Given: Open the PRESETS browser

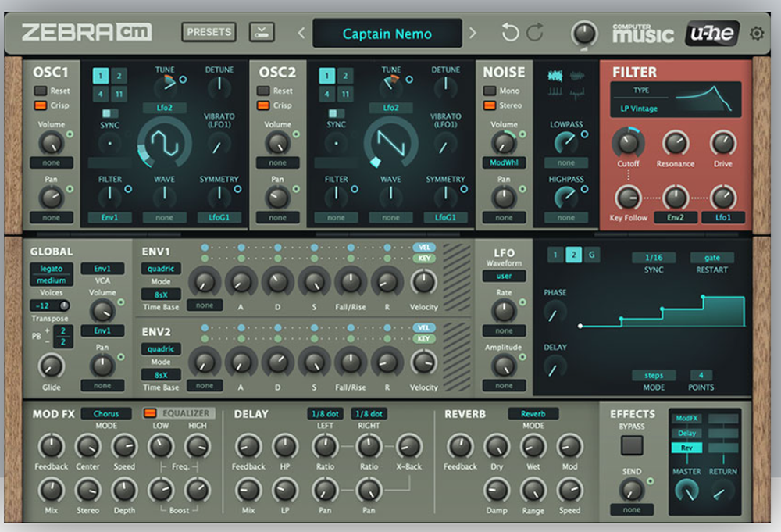Looking at the screenshot, I should tap(209, 32).
